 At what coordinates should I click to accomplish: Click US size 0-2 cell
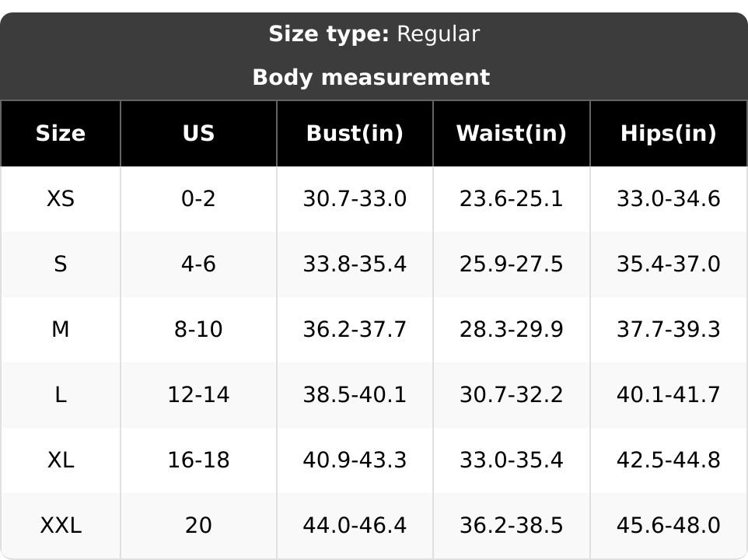(x=198, y=199)
